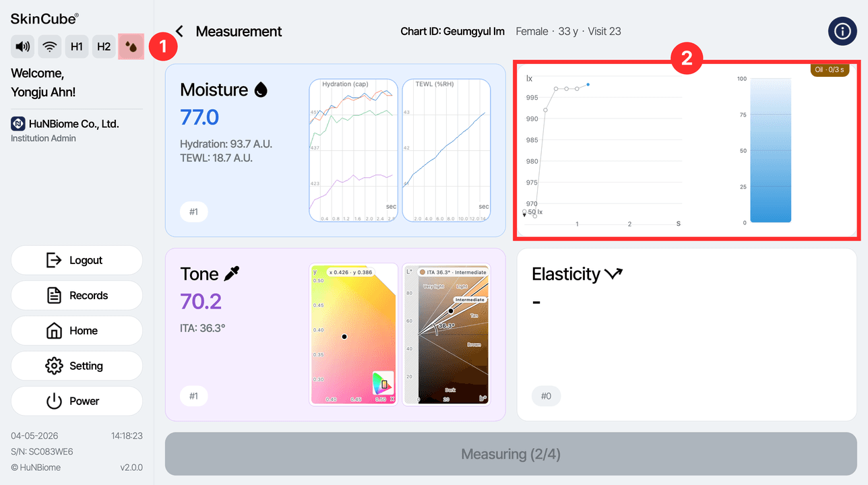
Task: Tap the Power button
Action: 77,401
